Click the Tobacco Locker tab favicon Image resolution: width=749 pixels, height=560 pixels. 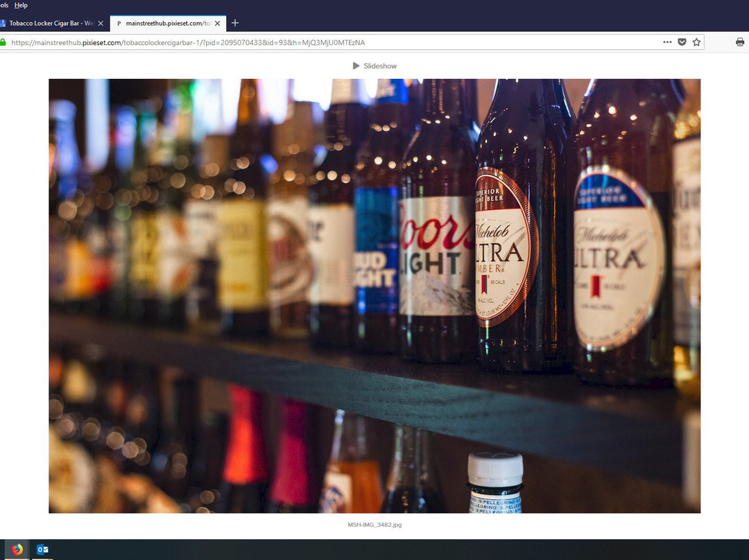tap(3, 23)
